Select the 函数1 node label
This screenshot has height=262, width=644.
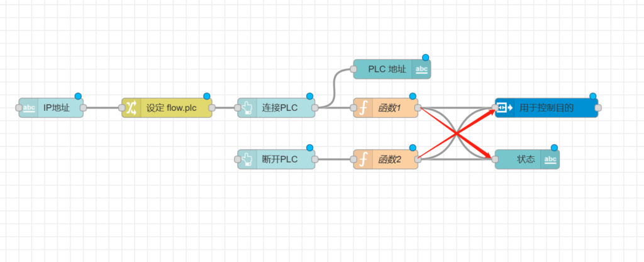pos(389,108)
